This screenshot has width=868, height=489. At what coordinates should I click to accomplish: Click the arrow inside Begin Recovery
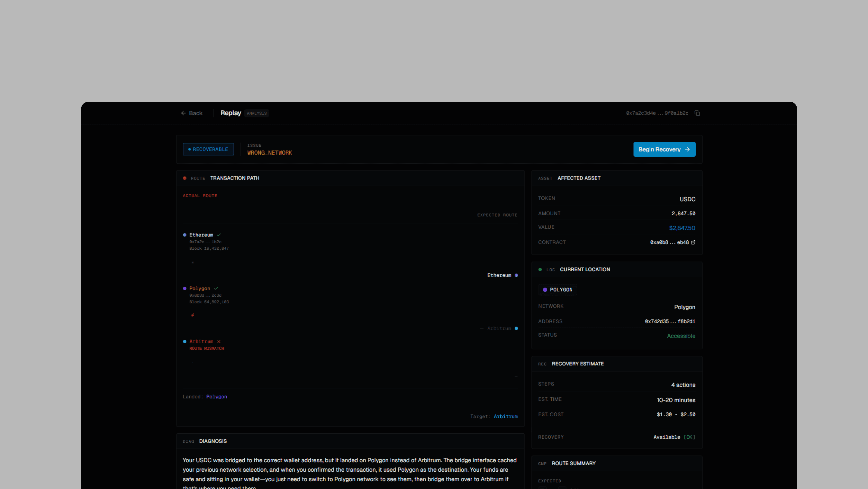[687, 149]
